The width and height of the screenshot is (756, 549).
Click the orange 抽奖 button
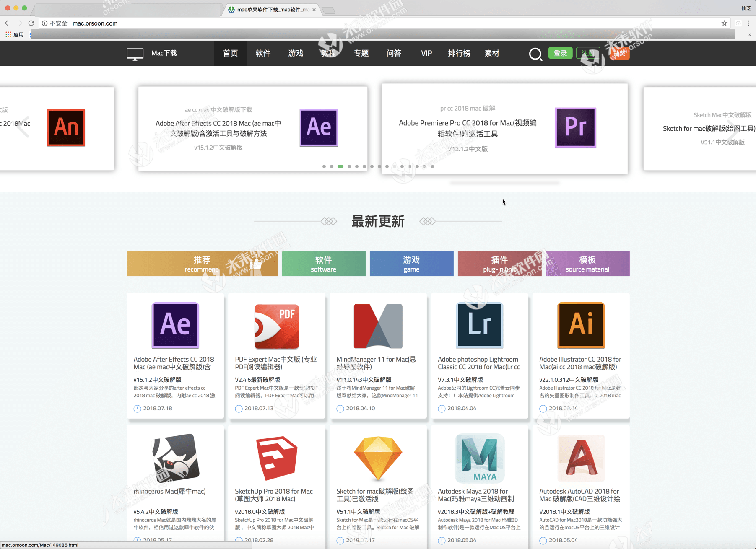point(619,53)
